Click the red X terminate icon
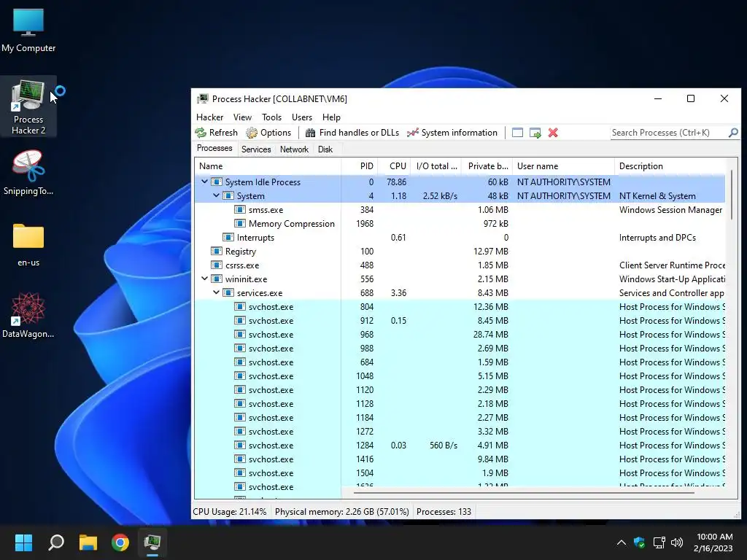 (x=553, y=133)
